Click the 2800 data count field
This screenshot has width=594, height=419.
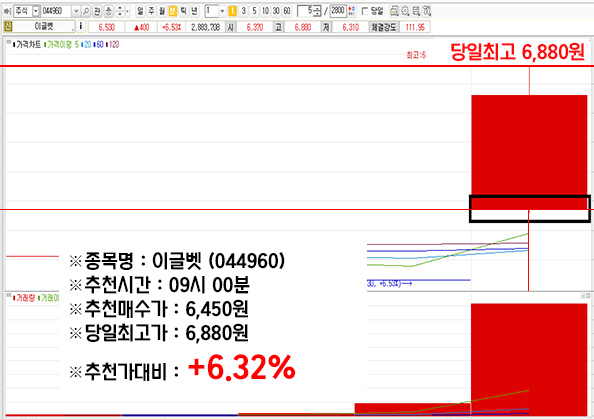(x=338, y=11)
